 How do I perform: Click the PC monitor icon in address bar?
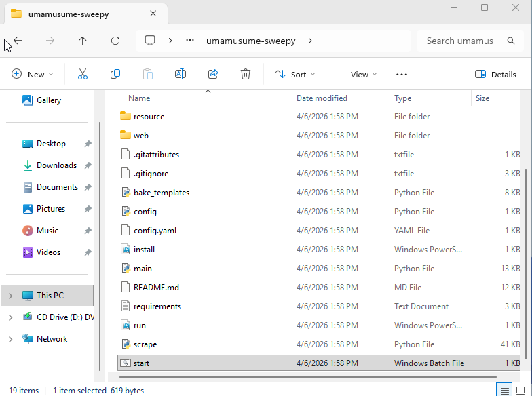coord(149,41)
